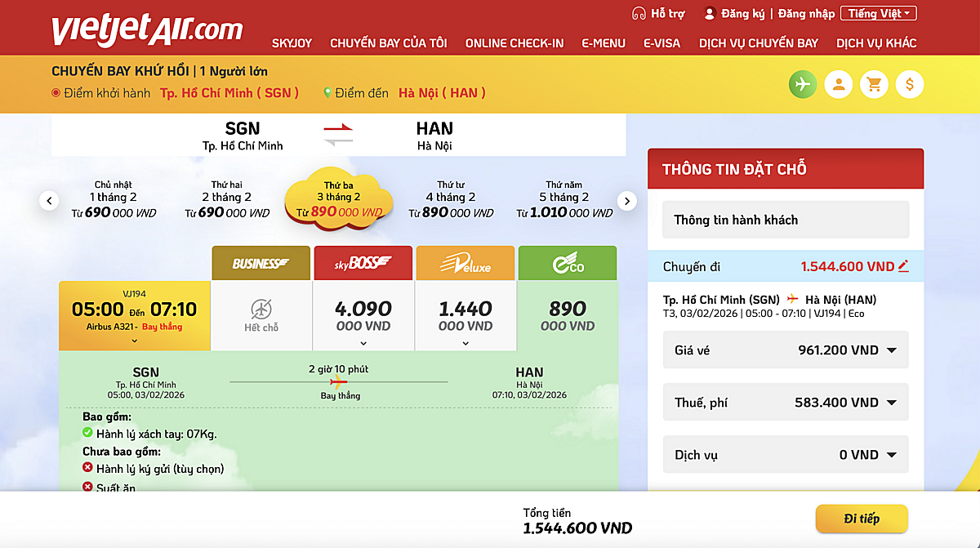Select the dollar payment step icon
The height and width of the screenshot is (548, 980).
coord(910,84)
